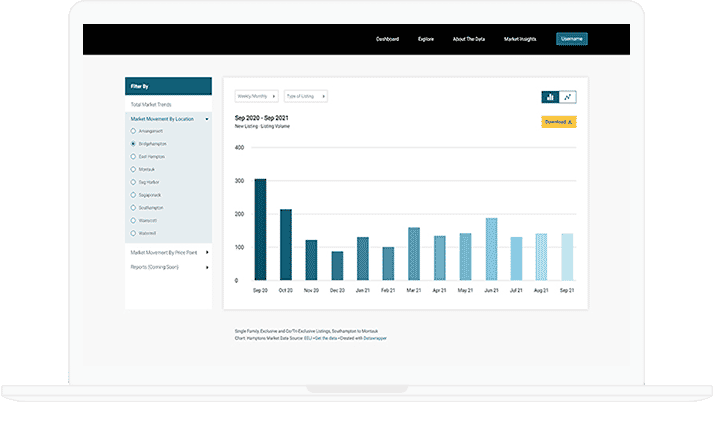Switch to bar chart view icon

(x=550, y=97)
